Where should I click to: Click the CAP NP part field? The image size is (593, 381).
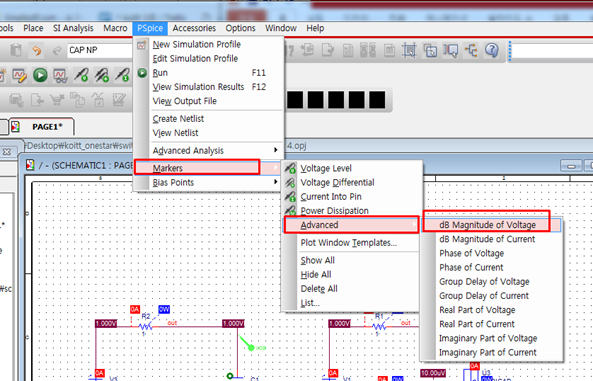[x=100, y=50]
